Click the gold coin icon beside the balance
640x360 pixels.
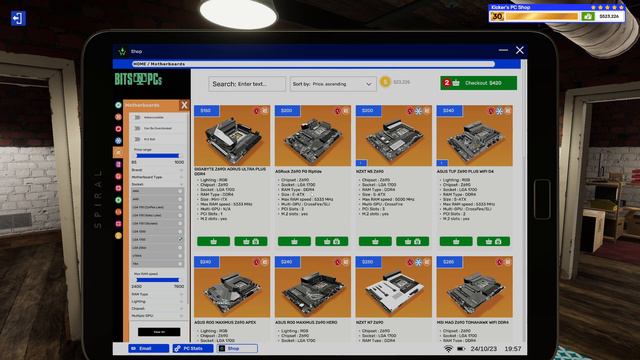pyautogui.click(x=385, y=82)
